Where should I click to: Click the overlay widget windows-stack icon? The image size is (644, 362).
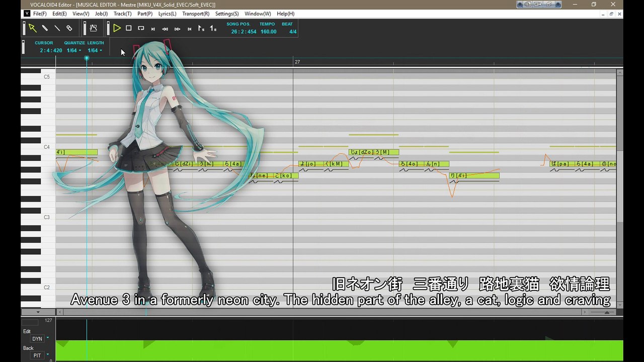point(550,4)
